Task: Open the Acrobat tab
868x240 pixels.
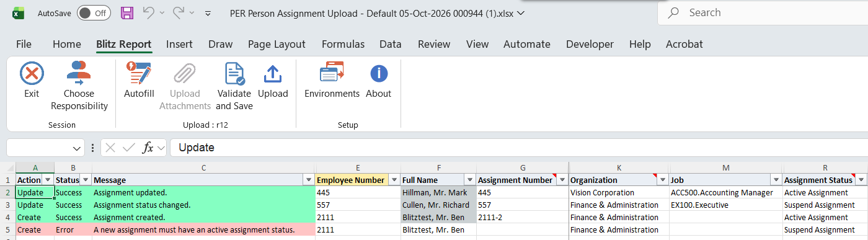Action: point(684,44)
